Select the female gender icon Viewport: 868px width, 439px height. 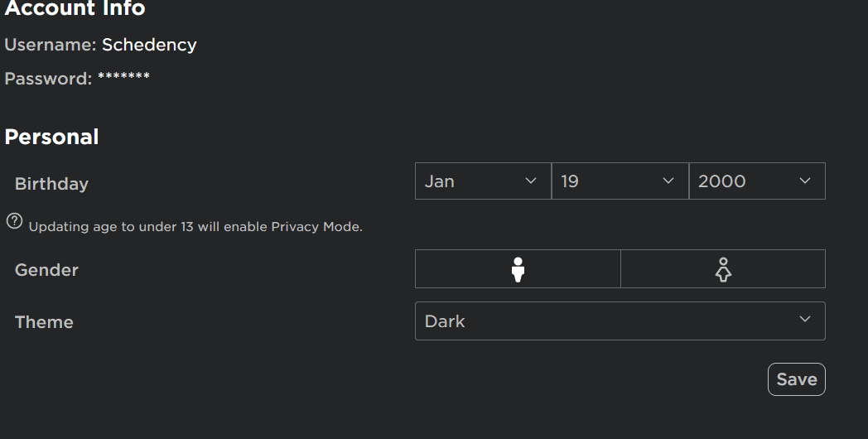[x=723, y=269]
